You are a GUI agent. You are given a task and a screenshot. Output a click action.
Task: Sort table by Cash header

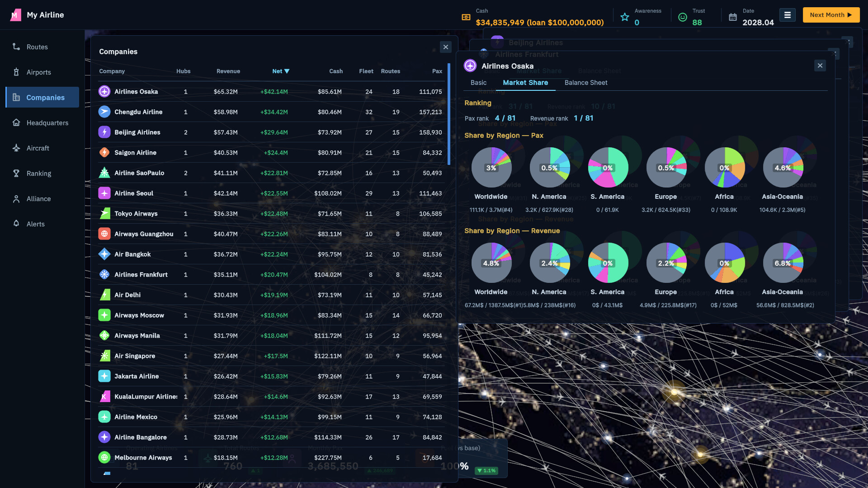click(336, 71)
